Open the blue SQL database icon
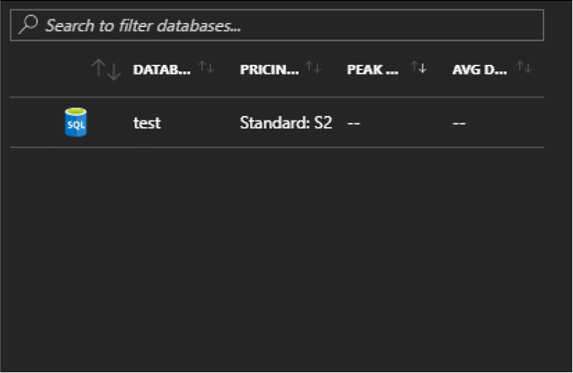The width and height of the screenshot is (573, 373). click(76, 122)
